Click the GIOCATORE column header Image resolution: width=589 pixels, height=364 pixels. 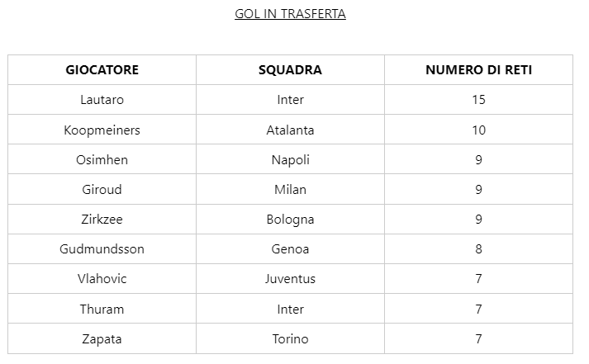102,70
